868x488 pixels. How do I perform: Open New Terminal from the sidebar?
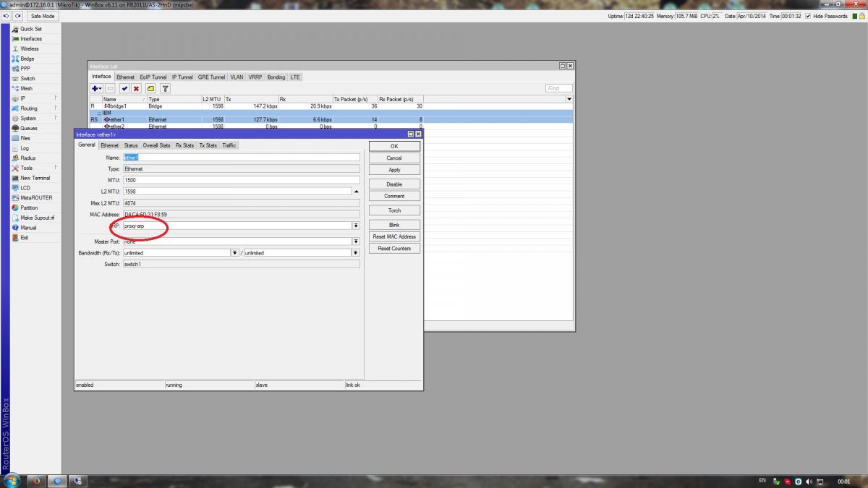click(35, 178)
